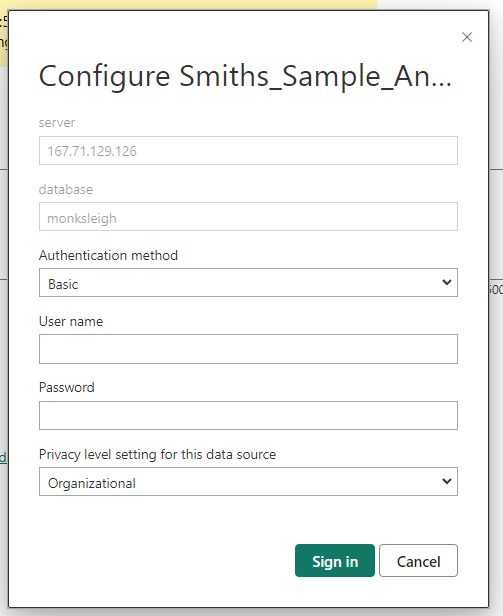Viewport: 503px width, 616px height.
Task: Click the dialog title "Configure Smiths_Sample_An..."
Action: (x=245, y=76)
